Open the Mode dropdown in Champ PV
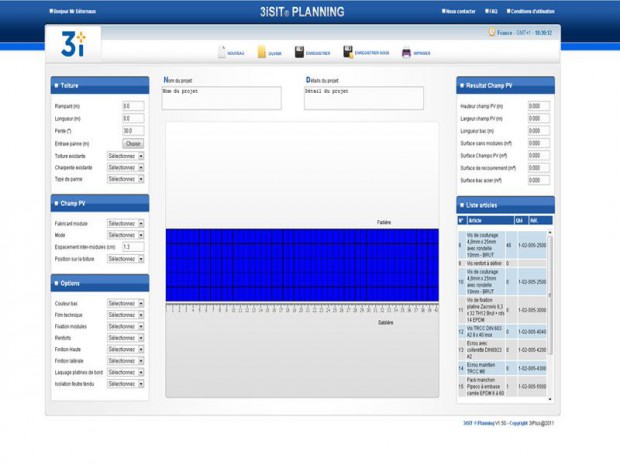620x465 pixels. pyautogui.click(x=125, y=235)
